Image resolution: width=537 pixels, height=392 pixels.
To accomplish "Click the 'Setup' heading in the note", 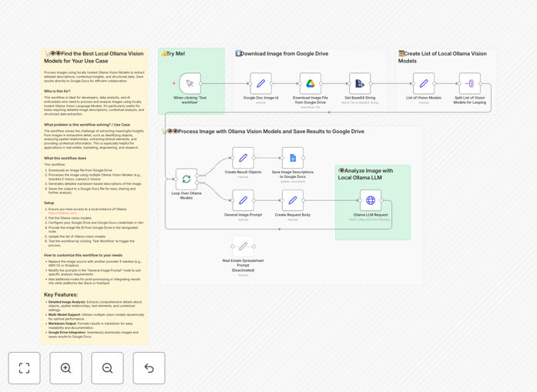I will click(49, 203).
